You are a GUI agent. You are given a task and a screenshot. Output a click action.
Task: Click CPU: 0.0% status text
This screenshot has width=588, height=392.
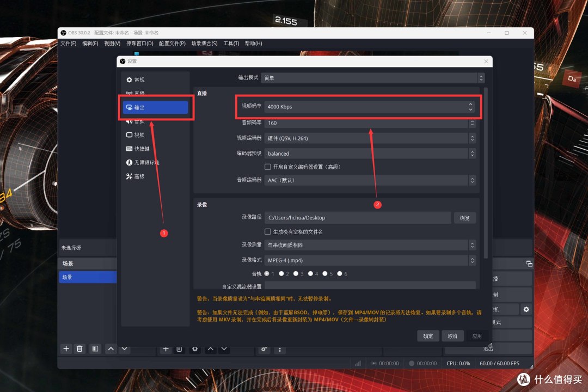tap(458, 364)
